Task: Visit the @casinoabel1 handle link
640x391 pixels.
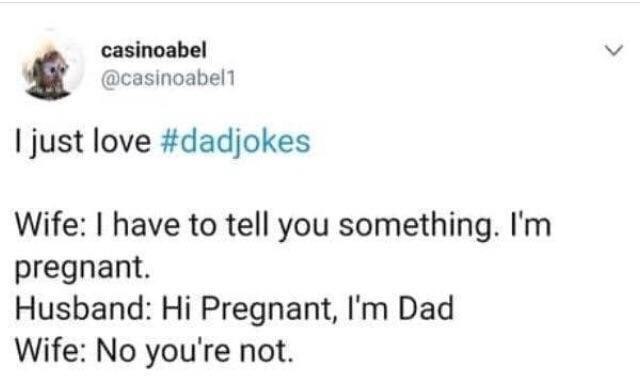Action: tap(168, 79)
